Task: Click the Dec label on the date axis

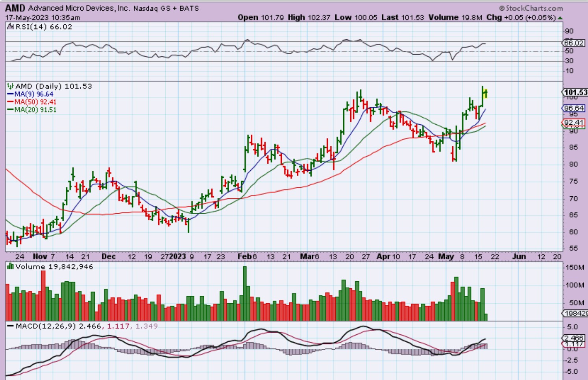Action: [x=109, y=256]
